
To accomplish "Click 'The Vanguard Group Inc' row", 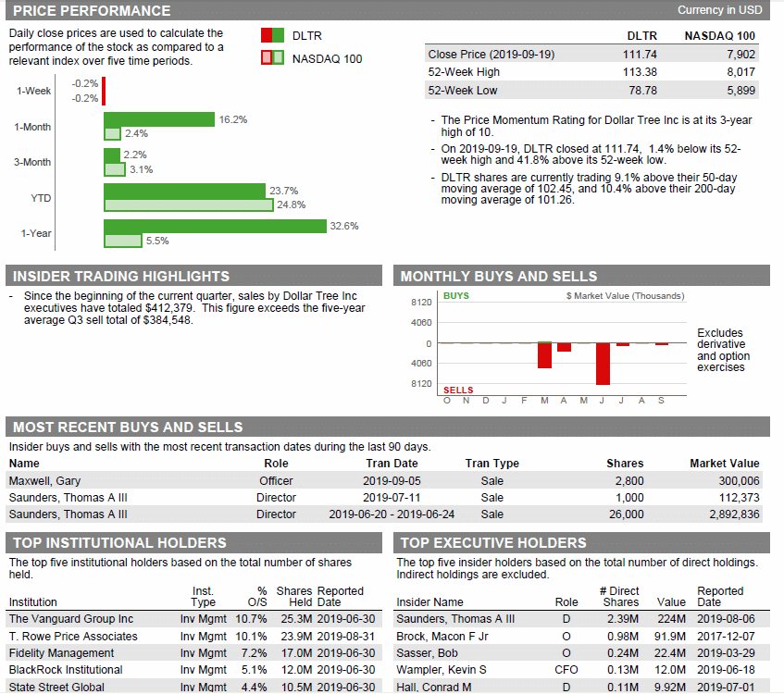I will 193,619.
